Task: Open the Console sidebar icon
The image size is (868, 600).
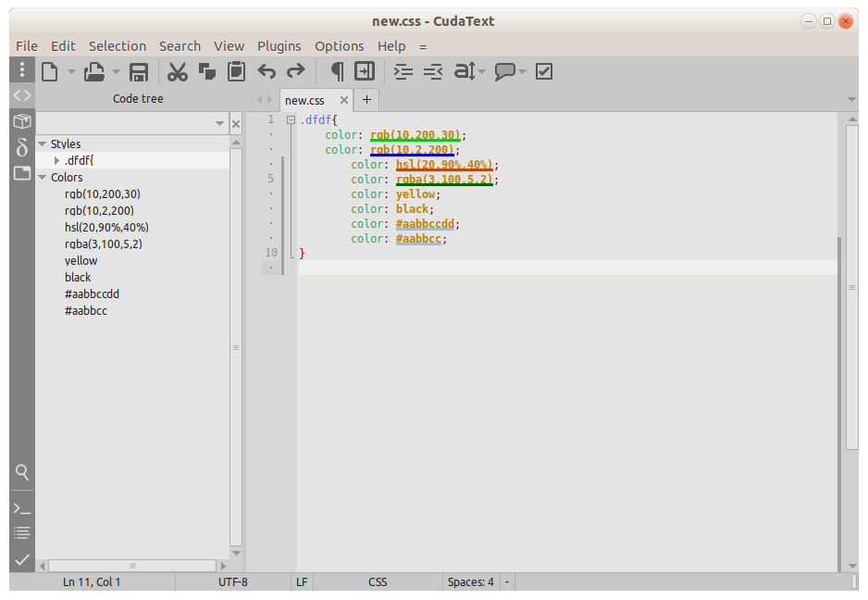Action: pos(22,508)
